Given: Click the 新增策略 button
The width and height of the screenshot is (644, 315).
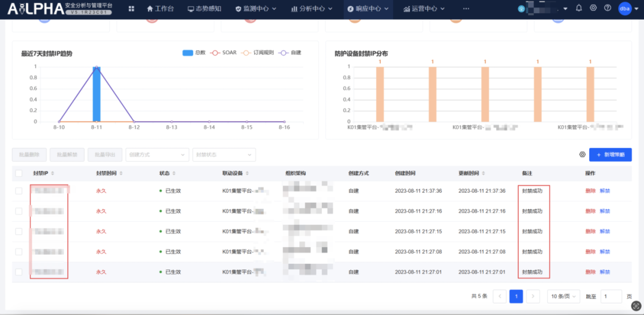Looking at the screenshot, I should click(x=610, y=155).
